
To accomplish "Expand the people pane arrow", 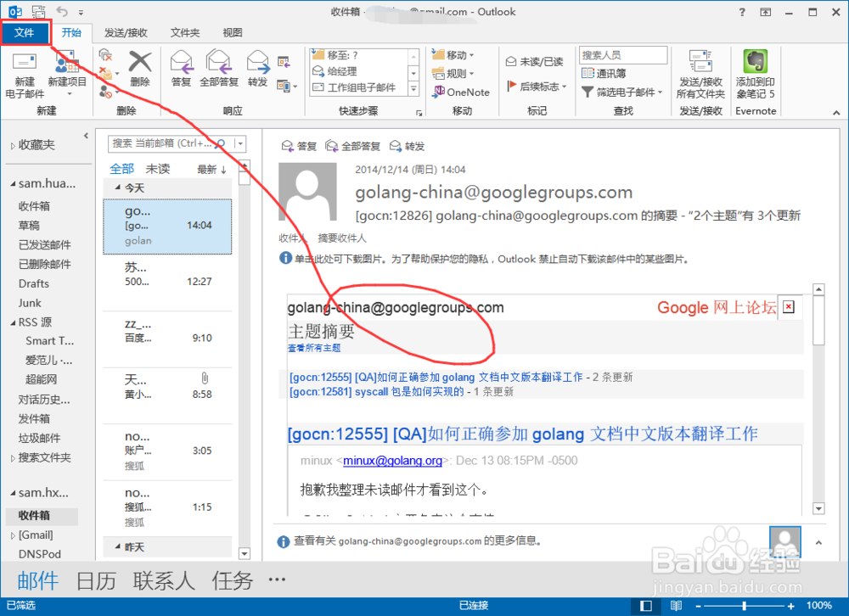I will [818, 542].
